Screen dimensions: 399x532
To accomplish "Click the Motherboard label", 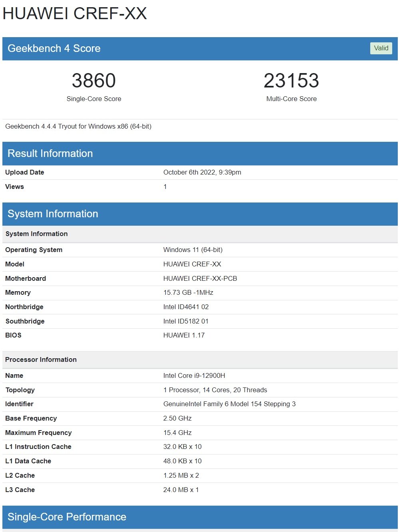I will 26,278.
